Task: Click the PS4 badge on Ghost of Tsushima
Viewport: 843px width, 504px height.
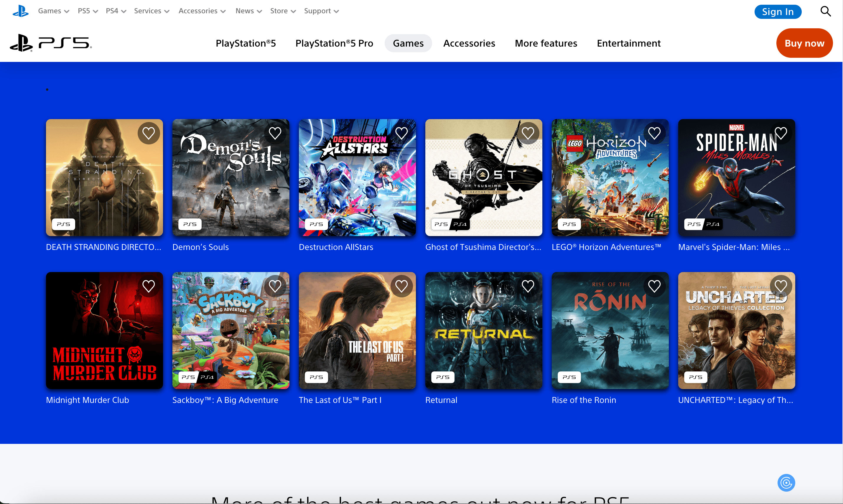Action: coord(460,224)
